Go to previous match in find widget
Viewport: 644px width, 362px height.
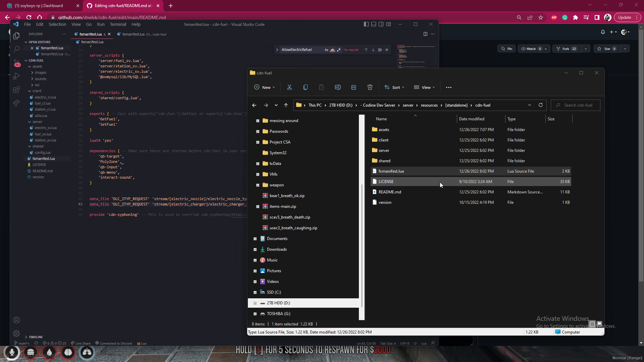366,50
